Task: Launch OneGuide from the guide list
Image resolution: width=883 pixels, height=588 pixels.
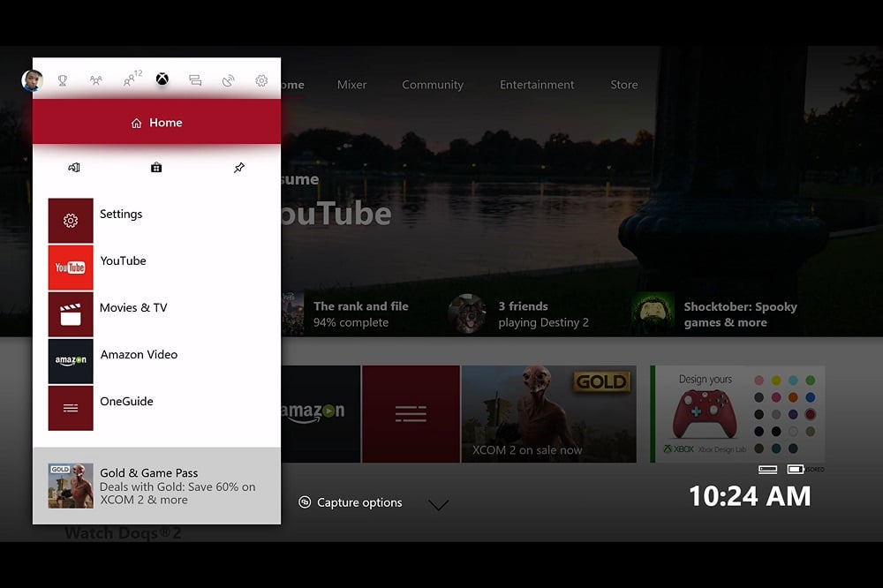Action: coord(129,402)
